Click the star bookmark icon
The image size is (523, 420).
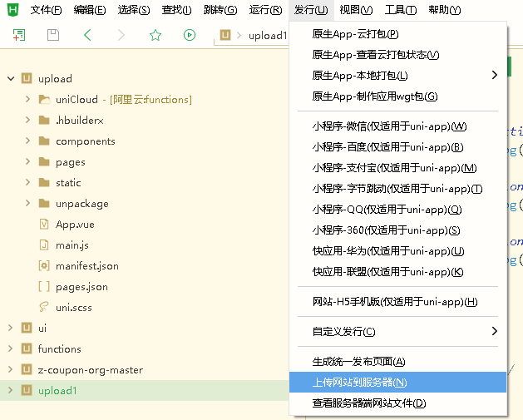155,35
